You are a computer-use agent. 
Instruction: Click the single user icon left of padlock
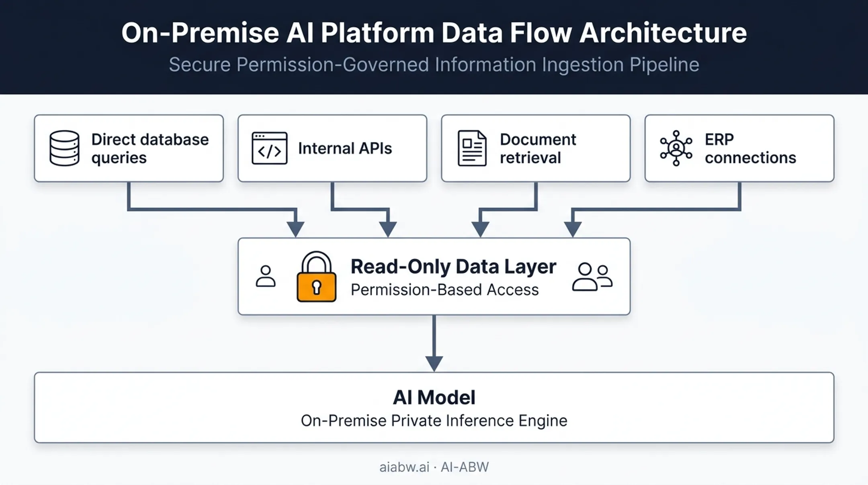(x=266, y=276)
